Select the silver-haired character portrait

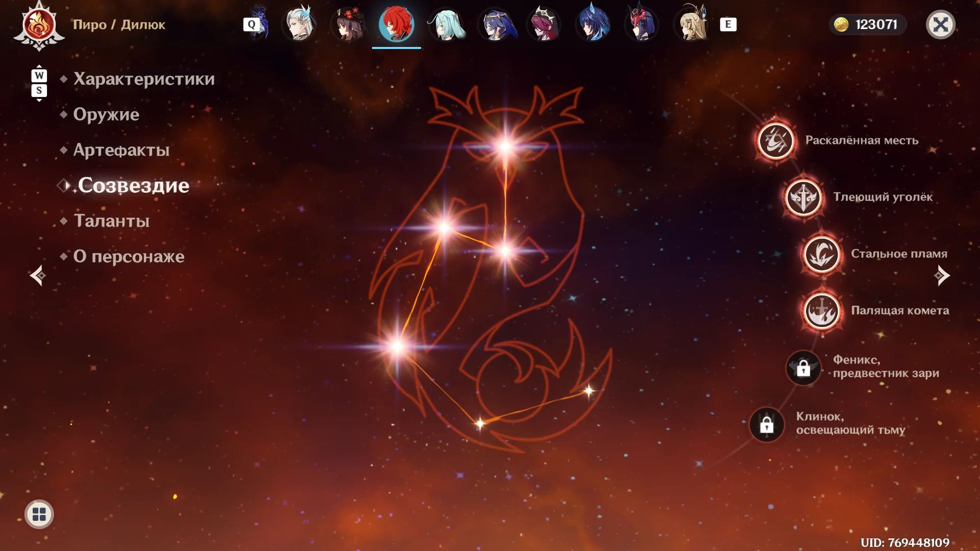[299, 23]
